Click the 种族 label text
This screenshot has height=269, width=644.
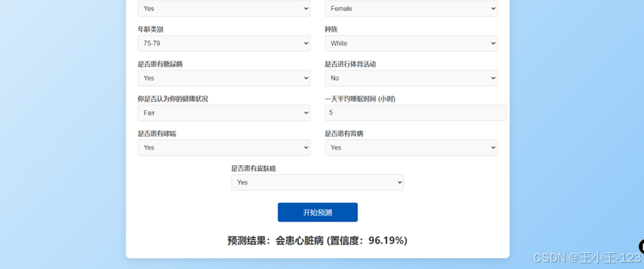(x=331, y=30)
